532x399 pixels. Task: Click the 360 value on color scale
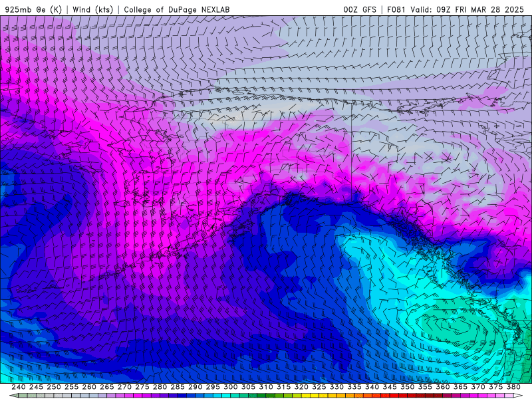443,387
